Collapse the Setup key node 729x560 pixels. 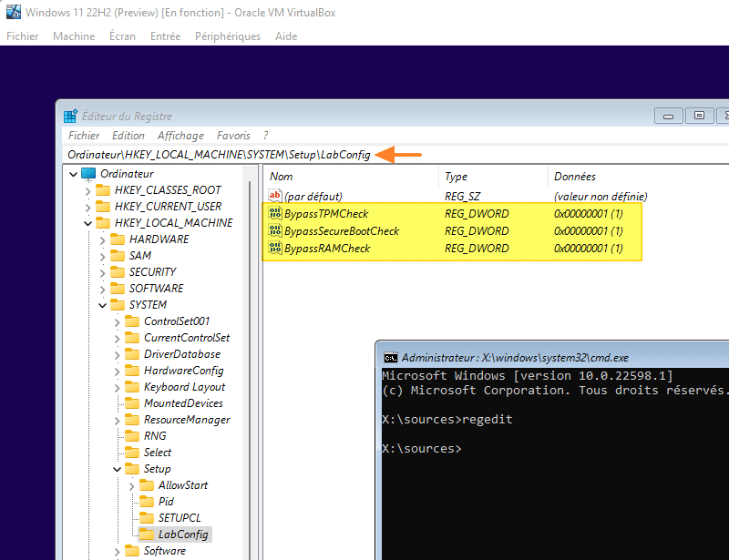tap(117, 469)
